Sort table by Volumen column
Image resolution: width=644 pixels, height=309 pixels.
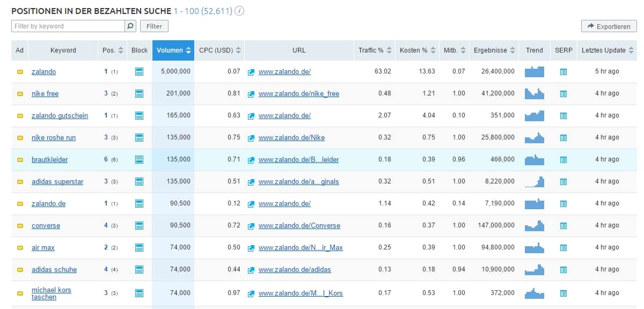pyautogui.click(x=173, y=50)
